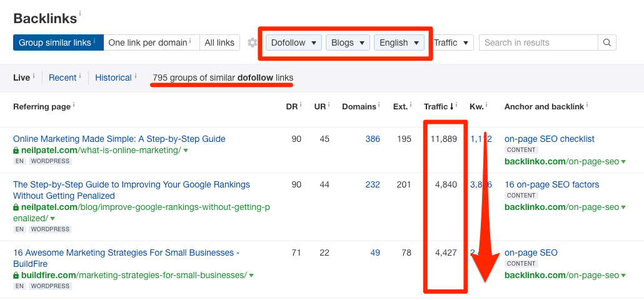Viewport: 644px width, 300px height.
Task: Click info icon next to Historical tab
Action: pyautogui.click(x=136, y=76)
